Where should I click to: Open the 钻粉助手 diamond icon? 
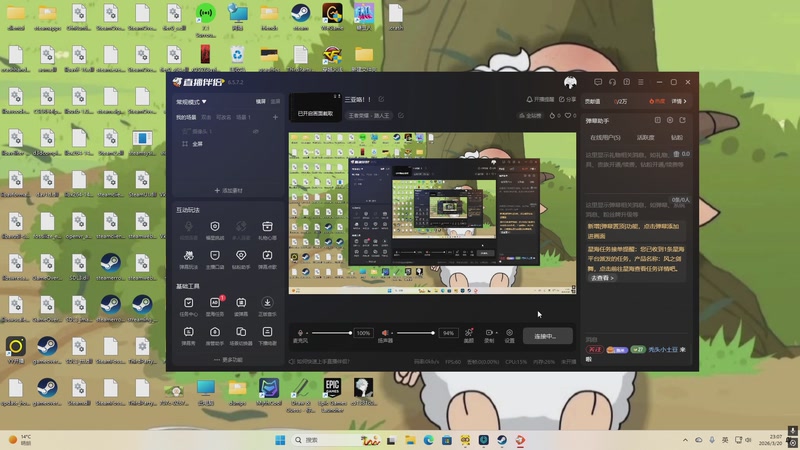241,255
